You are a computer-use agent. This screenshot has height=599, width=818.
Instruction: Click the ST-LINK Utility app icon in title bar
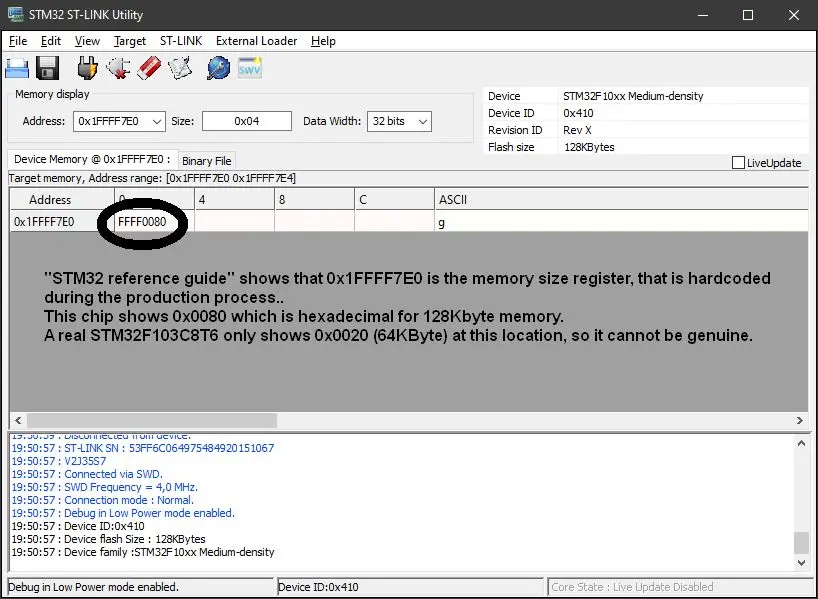[15, 14]
